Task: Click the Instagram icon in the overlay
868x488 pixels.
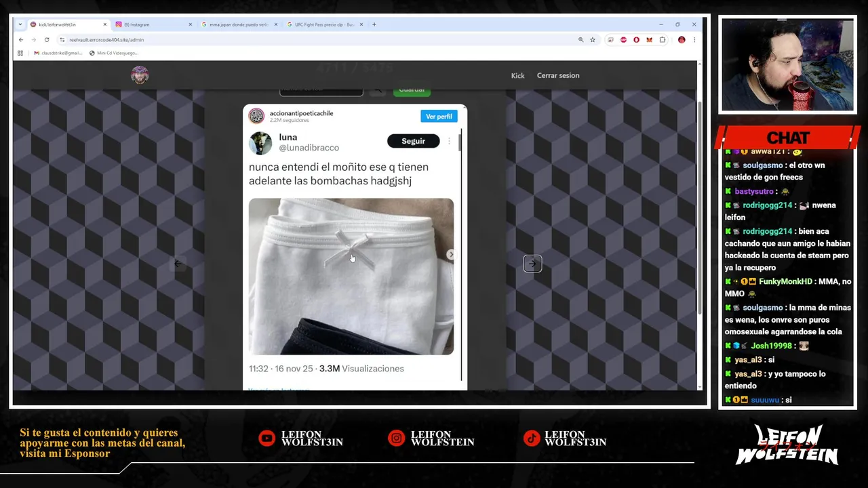Action: pos(397,439)
